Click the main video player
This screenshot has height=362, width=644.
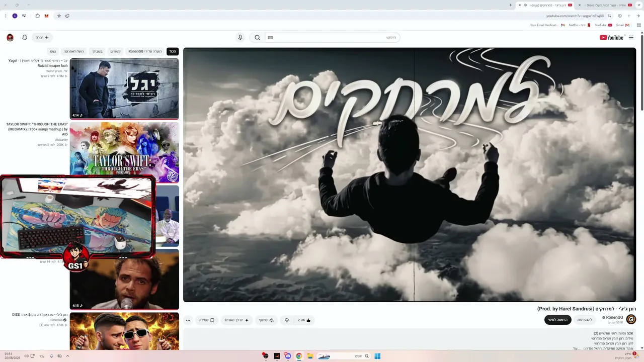pyautogui.click(x=410, y=174)
